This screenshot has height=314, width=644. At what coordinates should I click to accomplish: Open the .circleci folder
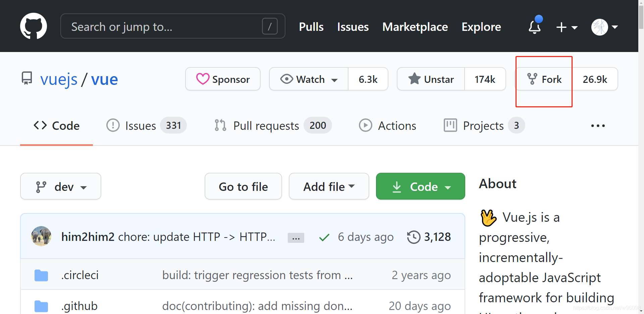pyautogui.click(x=80, y=275)
